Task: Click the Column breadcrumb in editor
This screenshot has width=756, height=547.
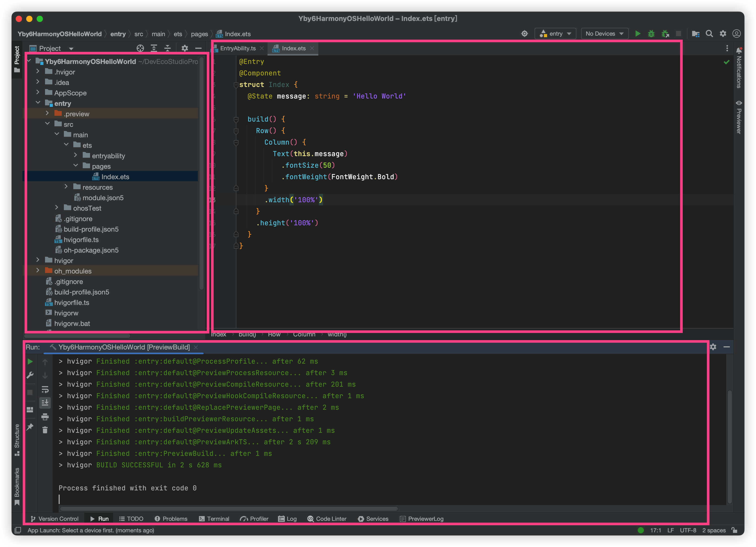Action: (x=304, y=335)
